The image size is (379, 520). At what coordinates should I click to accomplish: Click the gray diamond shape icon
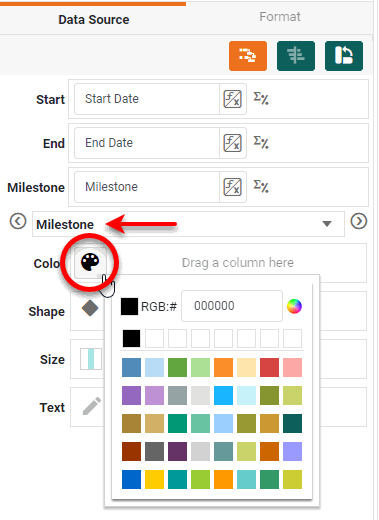tap(90, 308)
